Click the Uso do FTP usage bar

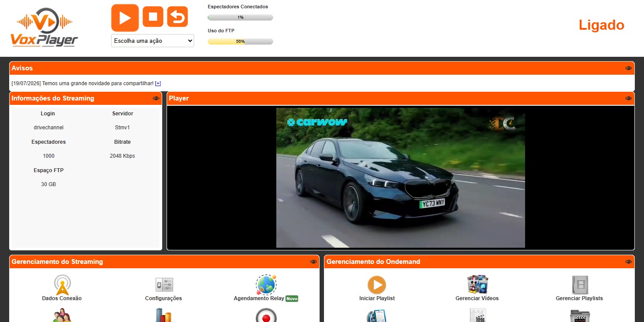coord(240,42)
